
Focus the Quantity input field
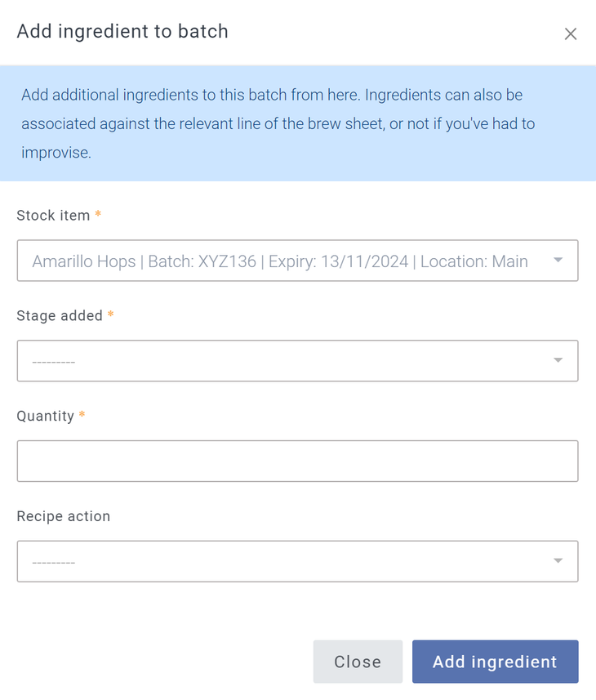[297, 461]
